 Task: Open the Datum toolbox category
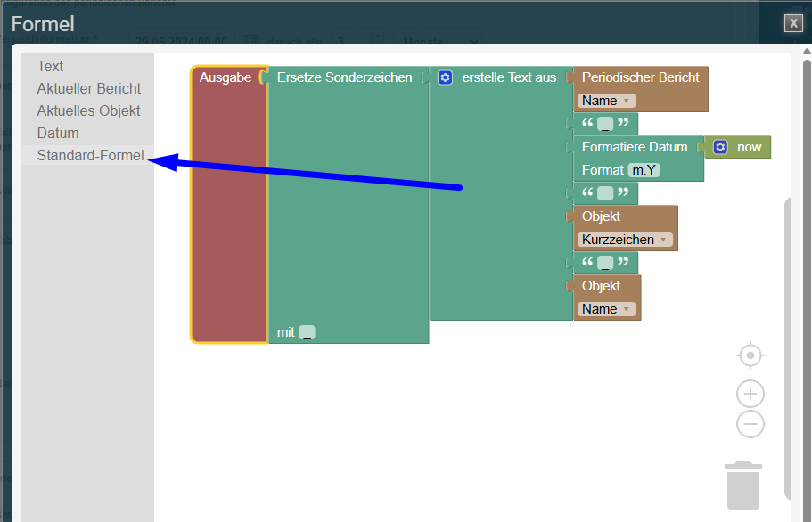58,133
